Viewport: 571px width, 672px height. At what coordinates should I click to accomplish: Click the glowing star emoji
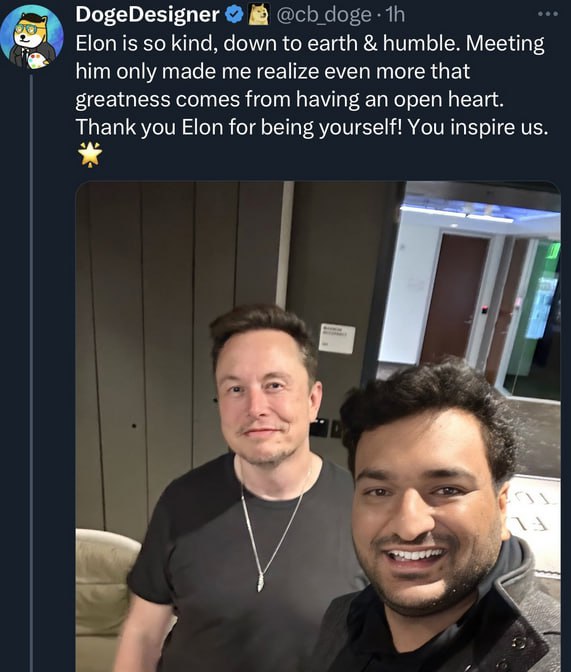pos(90,155)
